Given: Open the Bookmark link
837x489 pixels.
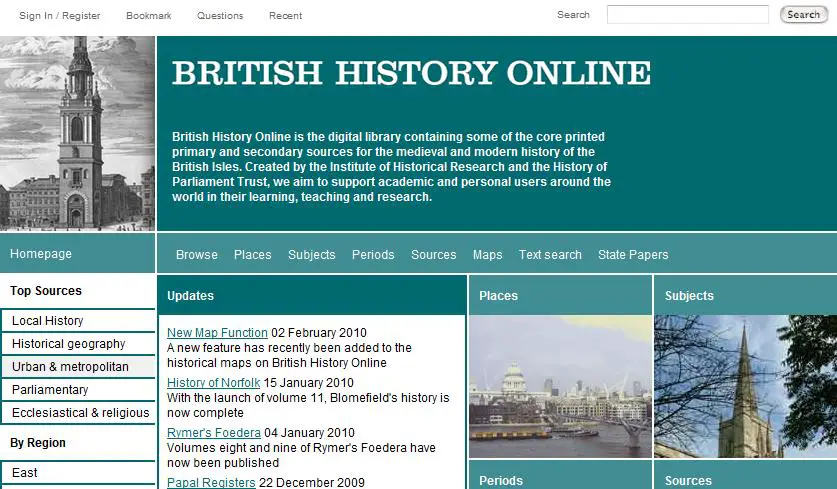Looking at the screenshot, I should click(x=148, y=16).
